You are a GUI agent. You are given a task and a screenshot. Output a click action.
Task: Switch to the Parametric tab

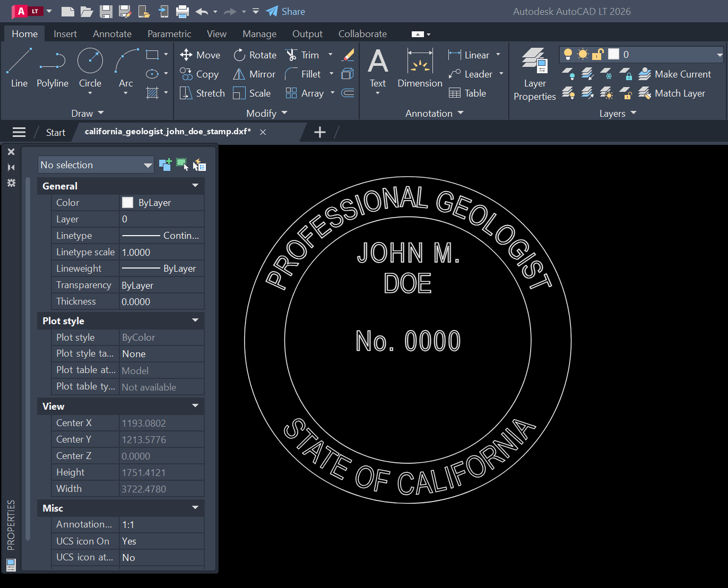[169, 34]
